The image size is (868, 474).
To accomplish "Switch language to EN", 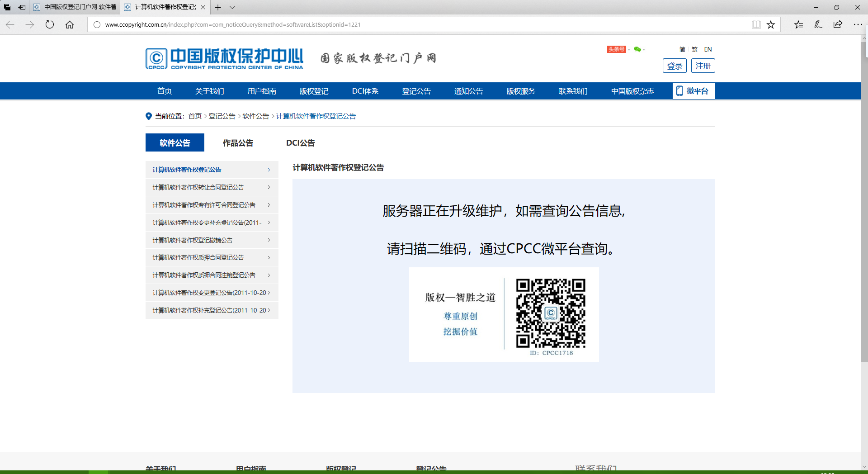I will (x=708, y=49).
